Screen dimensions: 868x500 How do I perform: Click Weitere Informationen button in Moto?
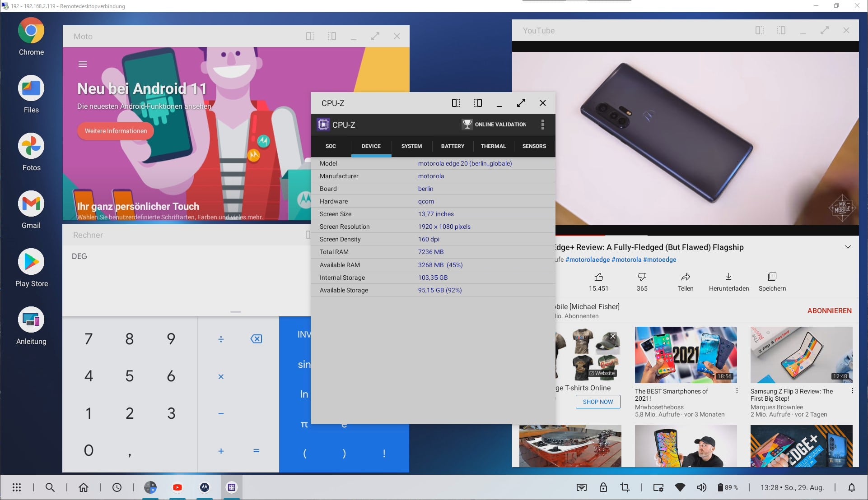tap(116, 131)
